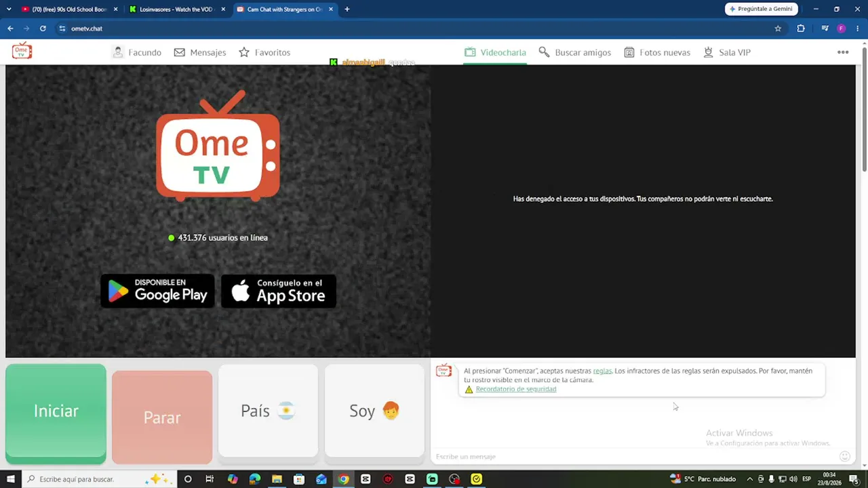Click the Escribe un mensaje field
The width and height of the screenshot is (868, 488).
[x=634, y=456]
